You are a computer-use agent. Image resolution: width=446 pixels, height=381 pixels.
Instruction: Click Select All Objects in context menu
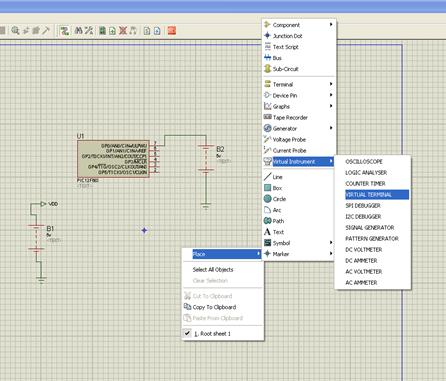tap(223, 269)
